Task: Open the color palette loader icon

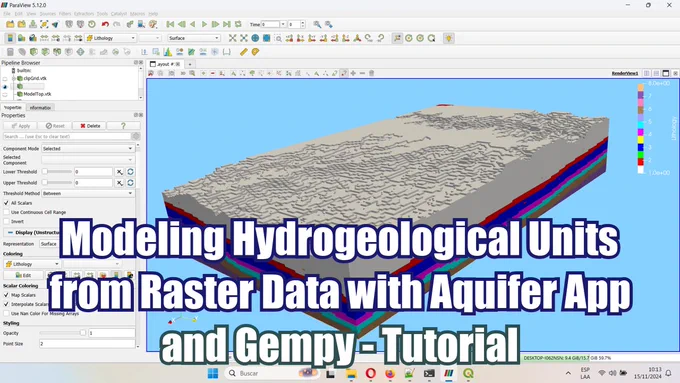Action: (153, 24)
